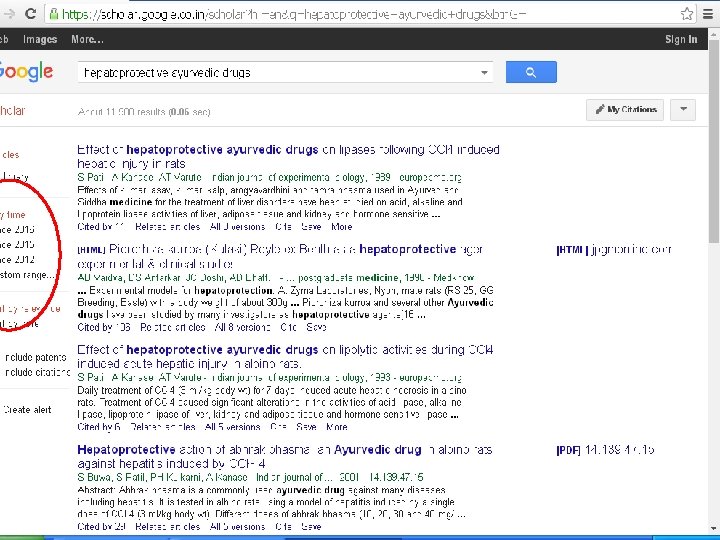Open My Citations

click(x=625, y=110)
